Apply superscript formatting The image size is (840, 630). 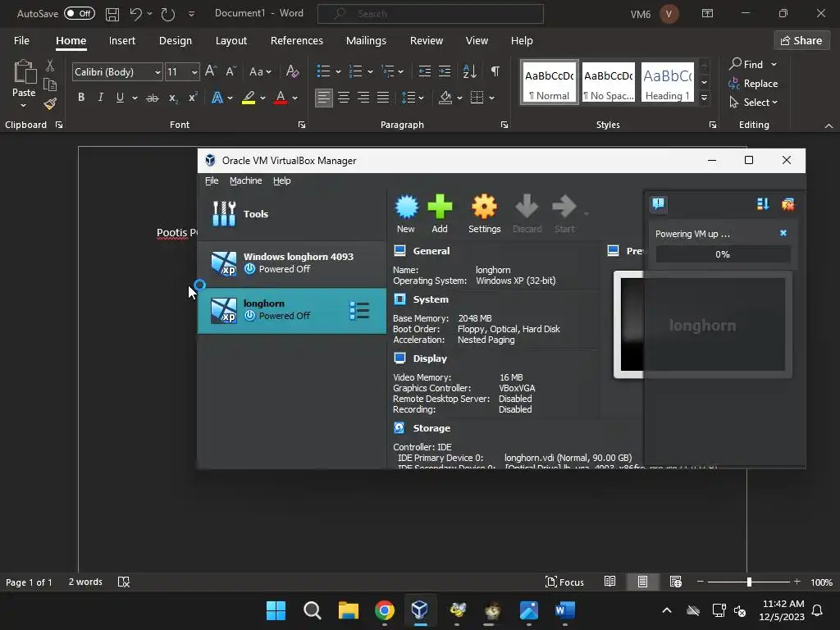[193, 98]
